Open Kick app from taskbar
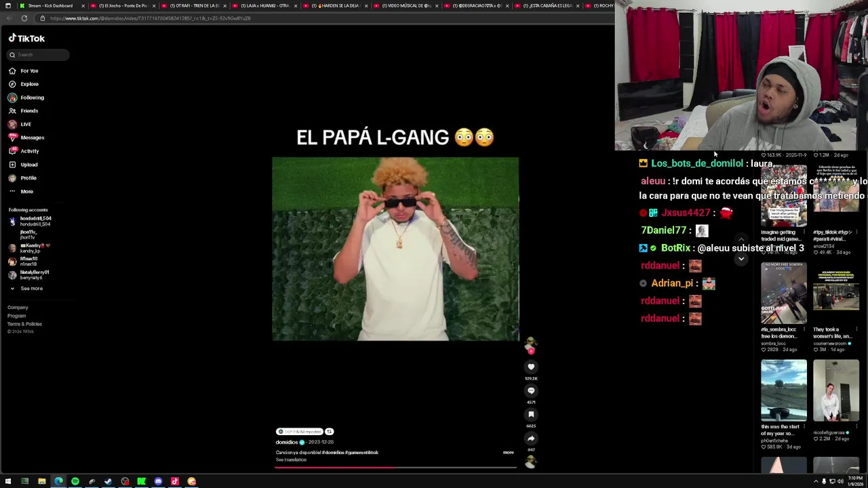Image resolution: width=868 pixels, height=488 pixels. click(141, 481)
